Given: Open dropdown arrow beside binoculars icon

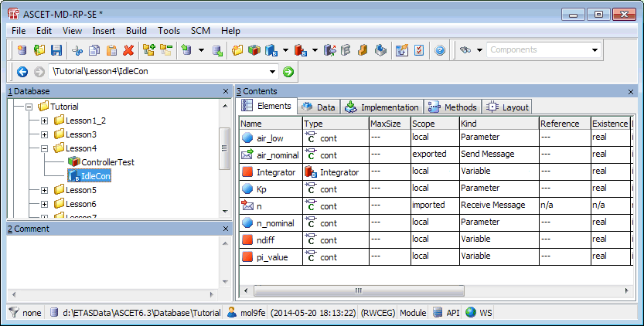Looking at the screenshot, I should [x=479, y=50].
